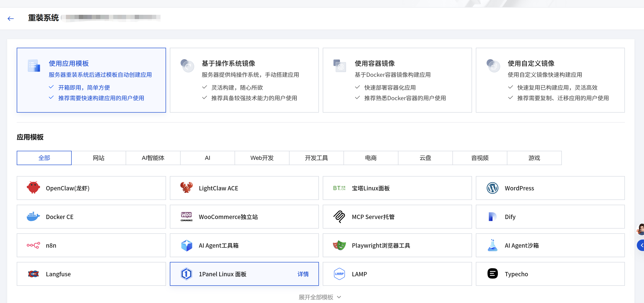Click the back arrow icon
The height and width of the screenshot is (303, 644).
click(x=11, y=18)
